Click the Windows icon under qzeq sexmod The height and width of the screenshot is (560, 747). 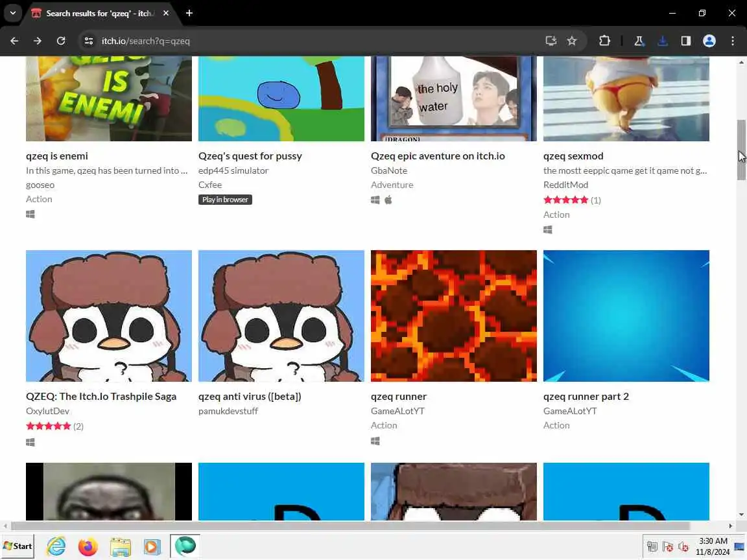pyautogui.click(x=547, y=229)
